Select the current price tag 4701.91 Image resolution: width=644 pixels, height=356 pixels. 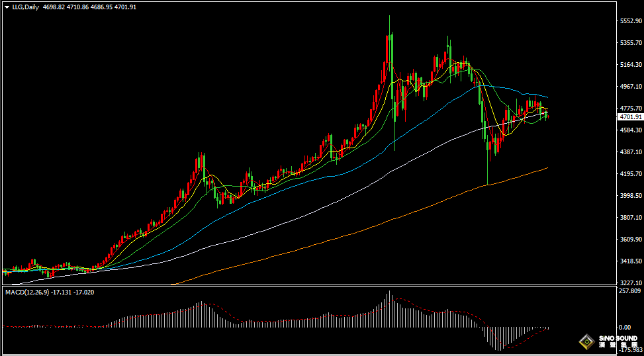click(x=629, y=117)
